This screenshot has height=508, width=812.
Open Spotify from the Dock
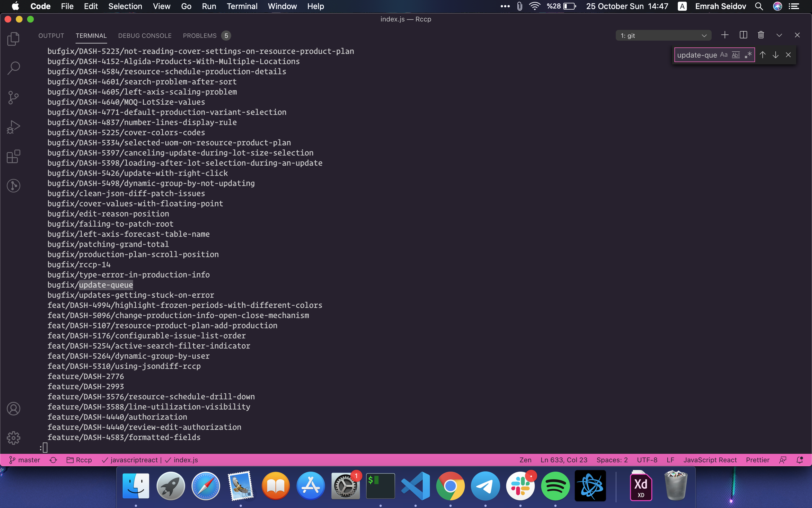tap(555, 486)
